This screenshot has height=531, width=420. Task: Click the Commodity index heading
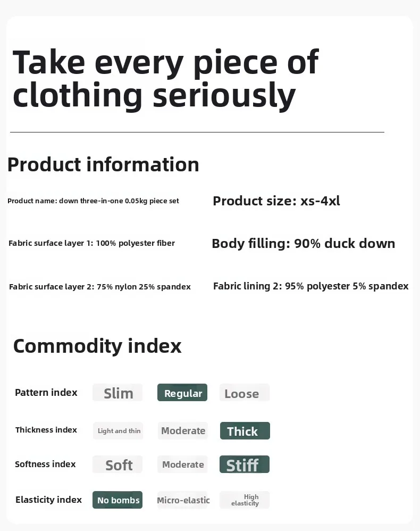(97, 346)
